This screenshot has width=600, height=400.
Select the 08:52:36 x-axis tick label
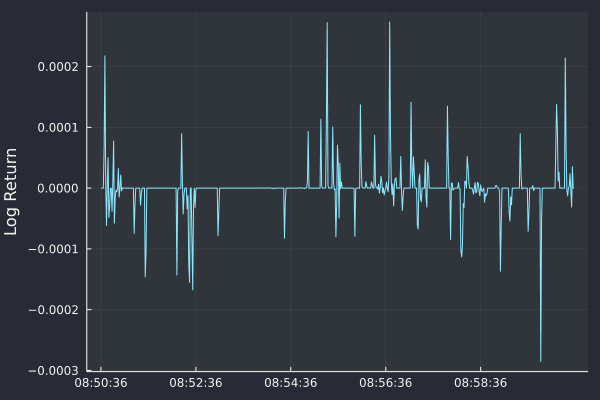click(195, 383)
